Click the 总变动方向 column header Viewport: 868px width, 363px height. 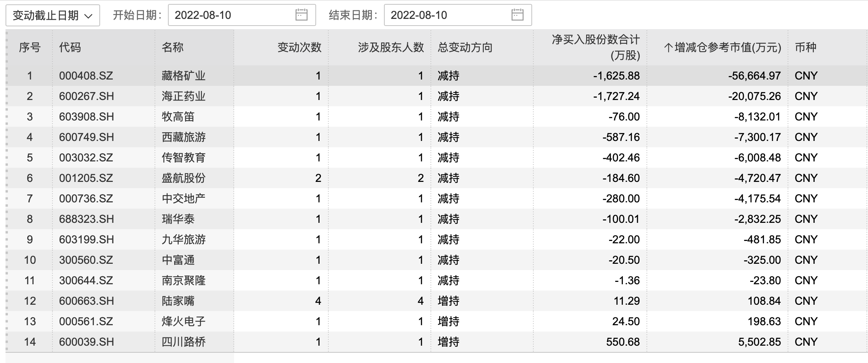(465, 48)
